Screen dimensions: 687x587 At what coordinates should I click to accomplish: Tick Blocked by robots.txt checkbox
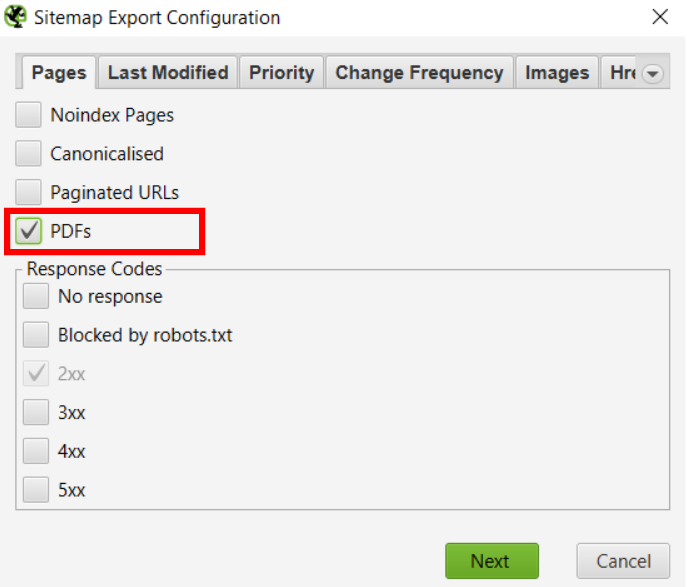pos(36,335)
